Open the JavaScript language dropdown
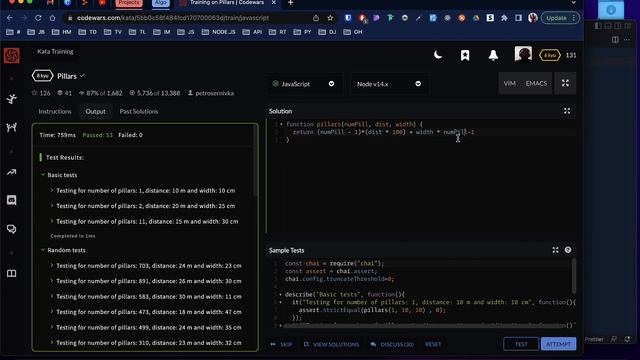 (x=304, y=84)
